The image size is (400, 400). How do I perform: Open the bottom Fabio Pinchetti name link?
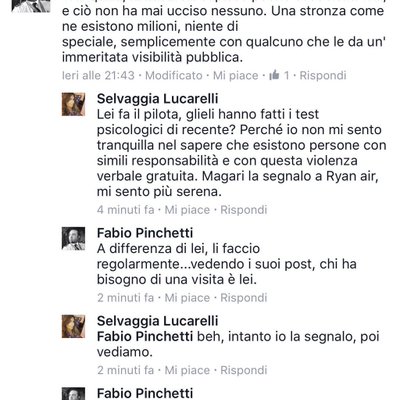click(x=145, y=393)
